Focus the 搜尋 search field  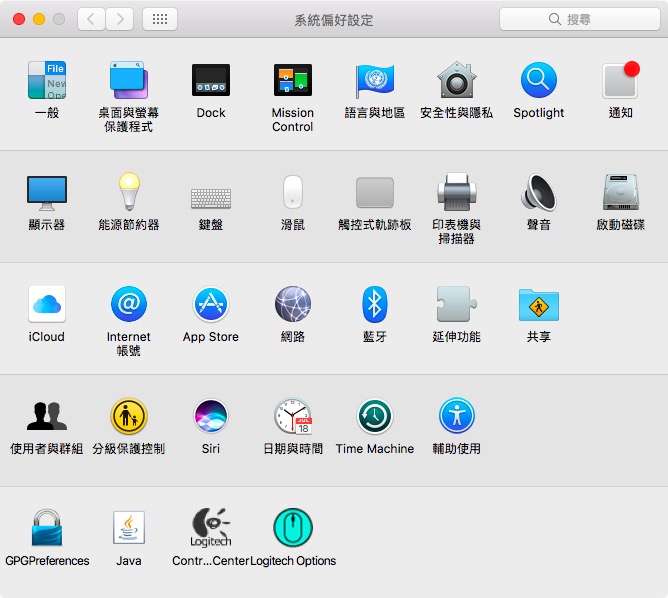(x=579, y=19)
